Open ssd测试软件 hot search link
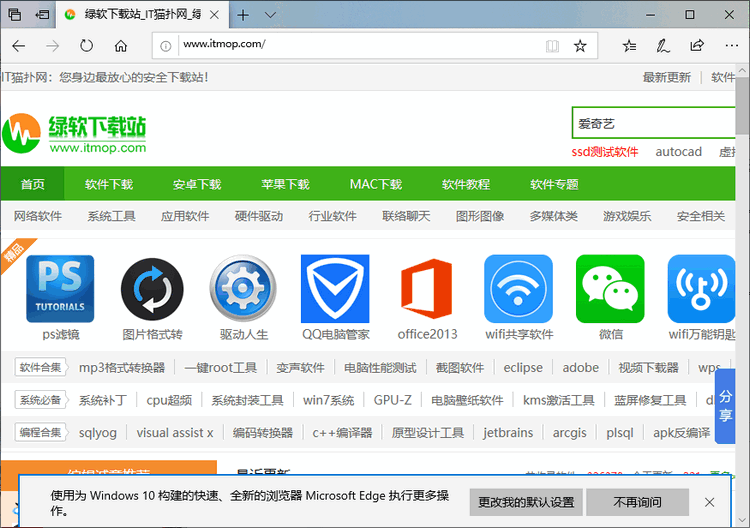This screenshot has height=528, width=750. [x=605, y=152]
